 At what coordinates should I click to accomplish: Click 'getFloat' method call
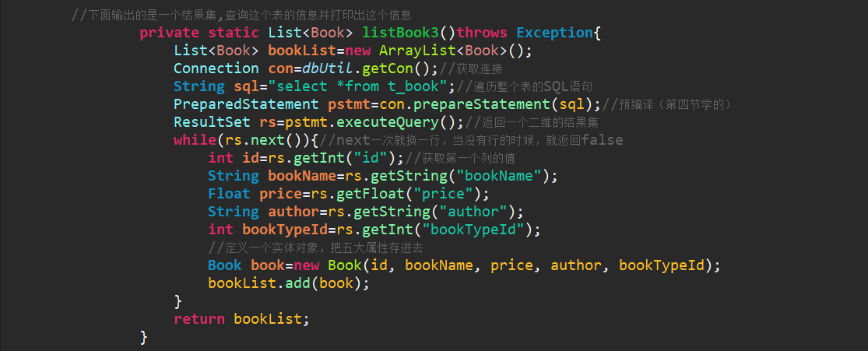(371, 193)
